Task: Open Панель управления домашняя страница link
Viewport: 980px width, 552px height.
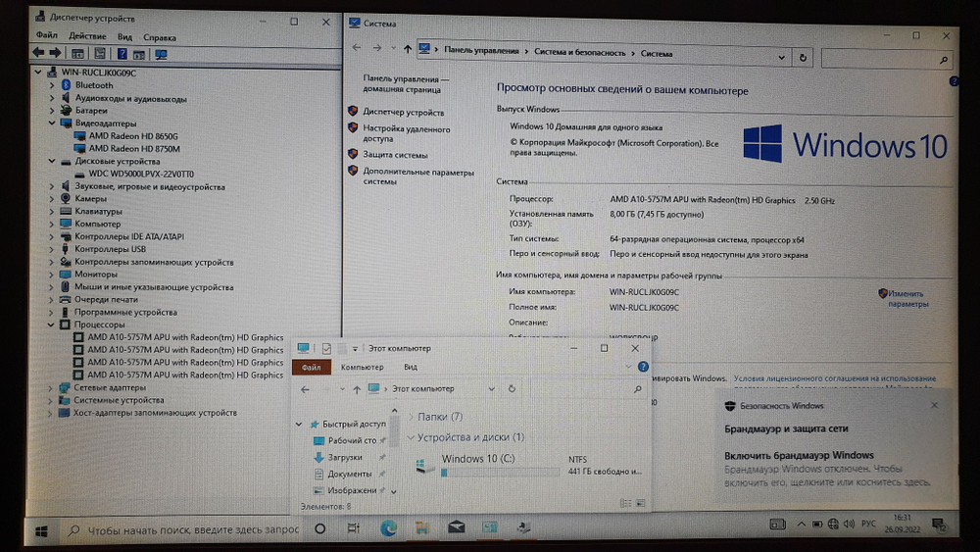Action: tap(406, 84)
